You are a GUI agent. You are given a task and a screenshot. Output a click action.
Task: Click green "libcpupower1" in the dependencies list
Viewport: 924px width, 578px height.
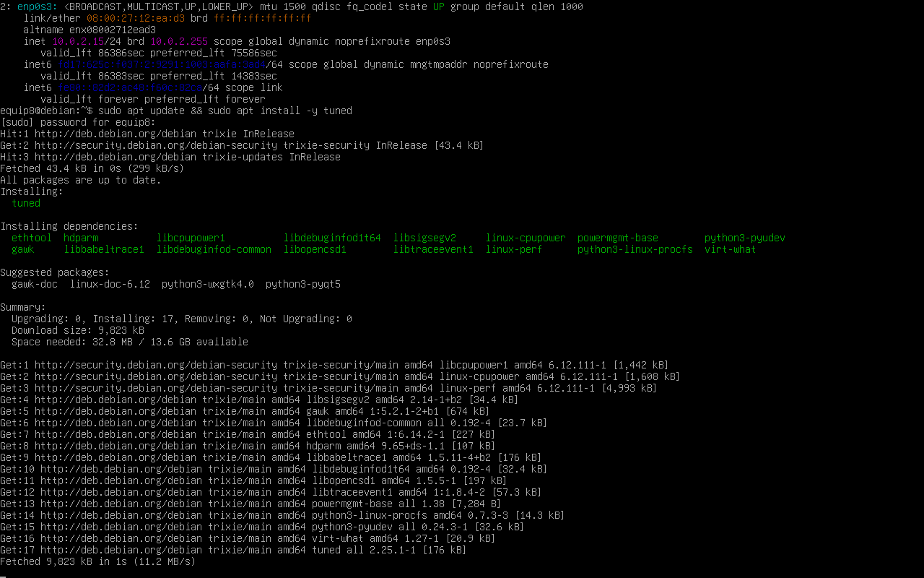click(x=191, y=238)
